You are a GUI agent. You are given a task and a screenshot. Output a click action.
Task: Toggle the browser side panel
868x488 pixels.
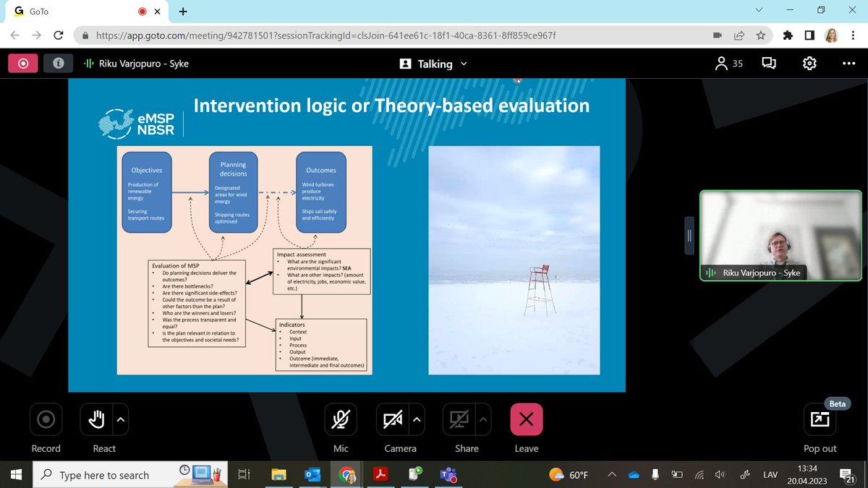pyautogui.click(x=810, y=35)
